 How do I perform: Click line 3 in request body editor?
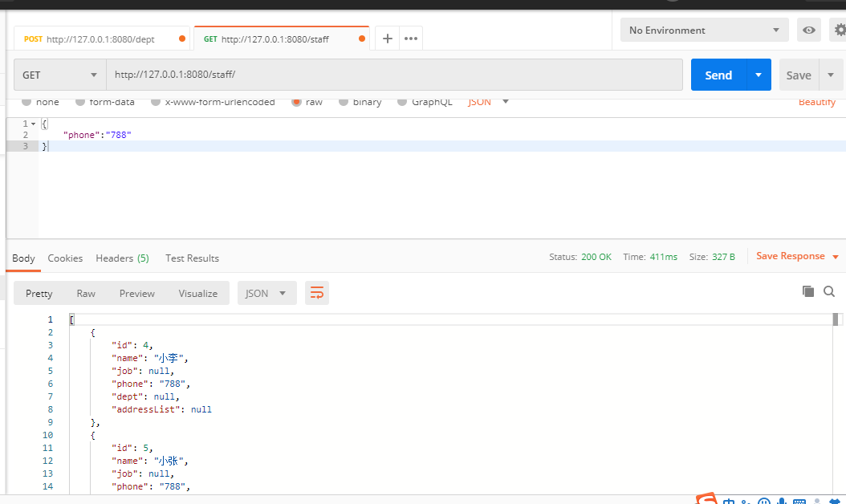point(442,146)
